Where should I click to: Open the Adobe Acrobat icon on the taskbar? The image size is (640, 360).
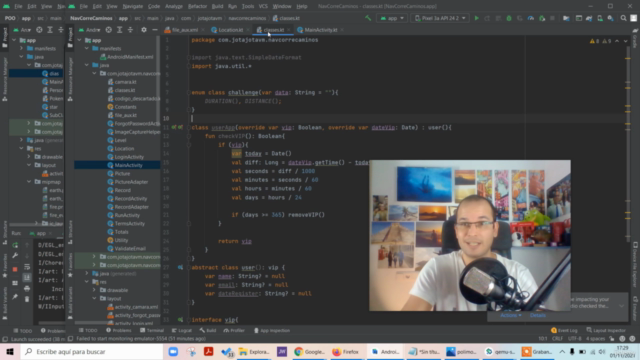(x=209, y=351)
